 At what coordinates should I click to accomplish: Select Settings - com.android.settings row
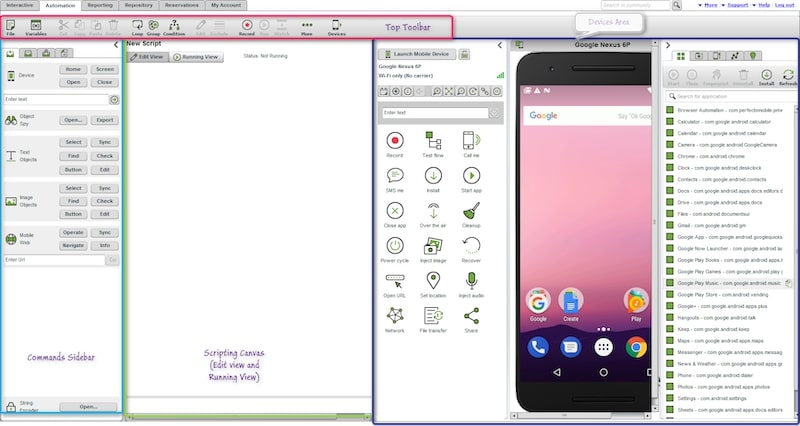coord(729,398)
